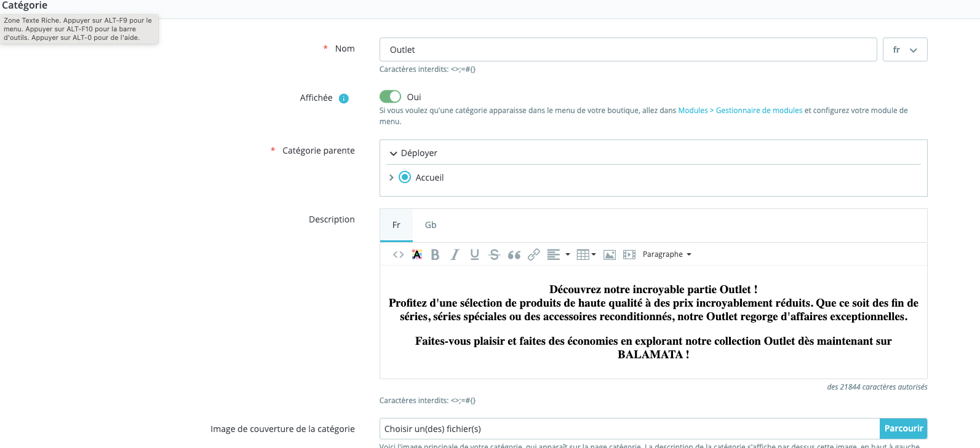The height and width of the screenshot is (448, 980).
Task: Select the Accueil radio button
Action: point(405,177)
